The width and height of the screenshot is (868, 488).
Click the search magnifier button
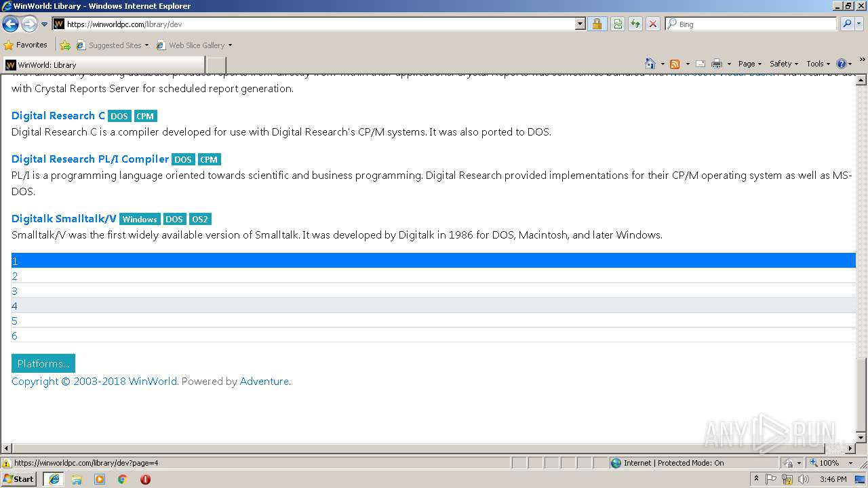pos(846,24)
